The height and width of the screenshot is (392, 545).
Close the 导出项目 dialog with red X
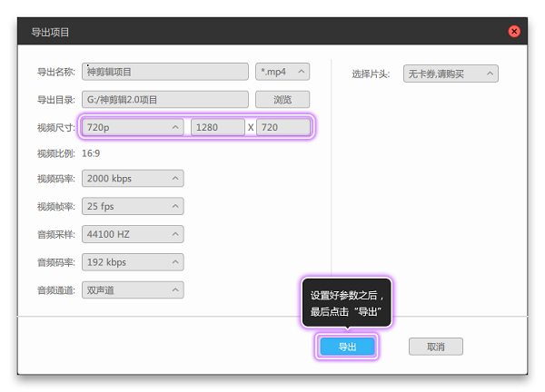pyautogui.click(x=514, y=32)
